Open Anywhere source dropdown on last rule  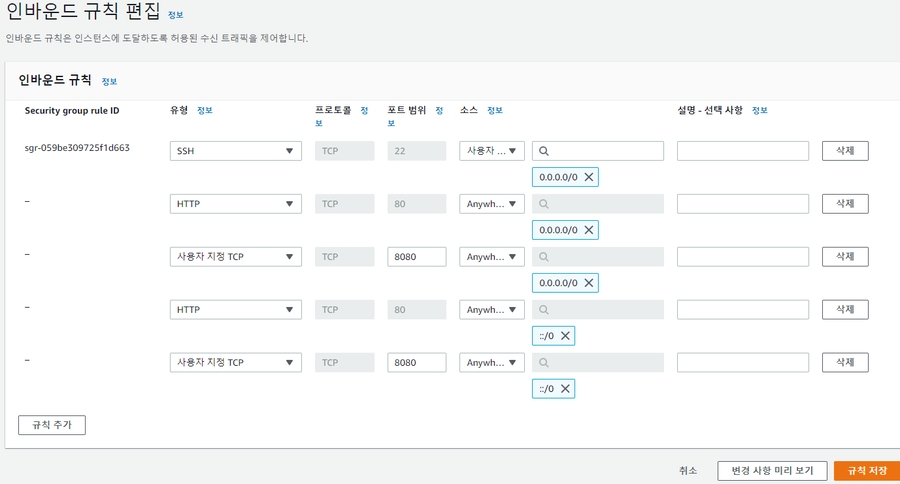tap(492, 362)
